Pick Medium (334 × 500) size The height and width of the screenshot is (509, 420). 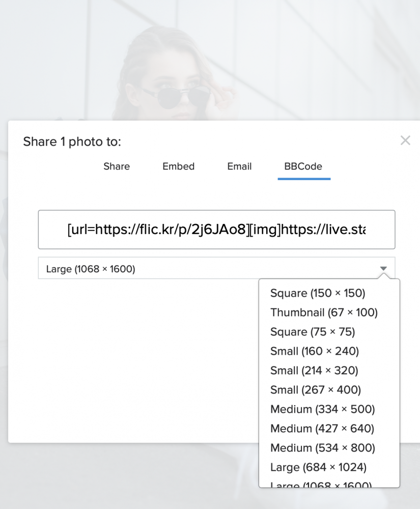[x=323, y=409]
